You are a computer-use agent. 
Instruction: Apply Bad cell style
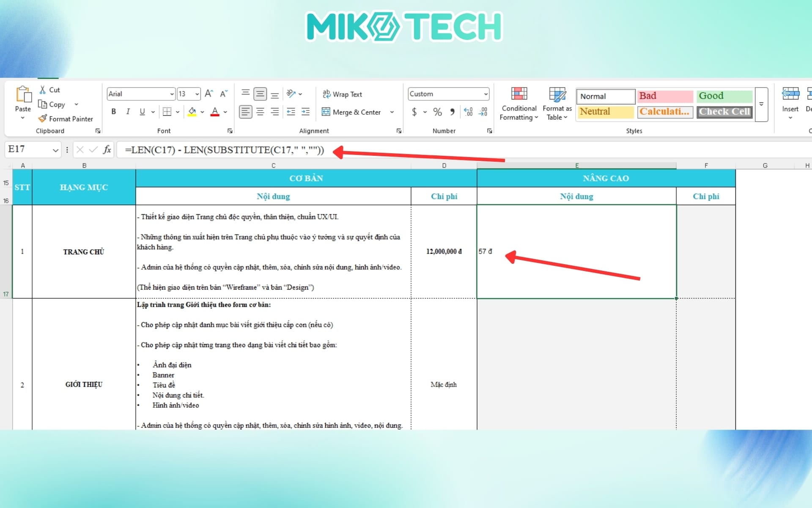665,96
